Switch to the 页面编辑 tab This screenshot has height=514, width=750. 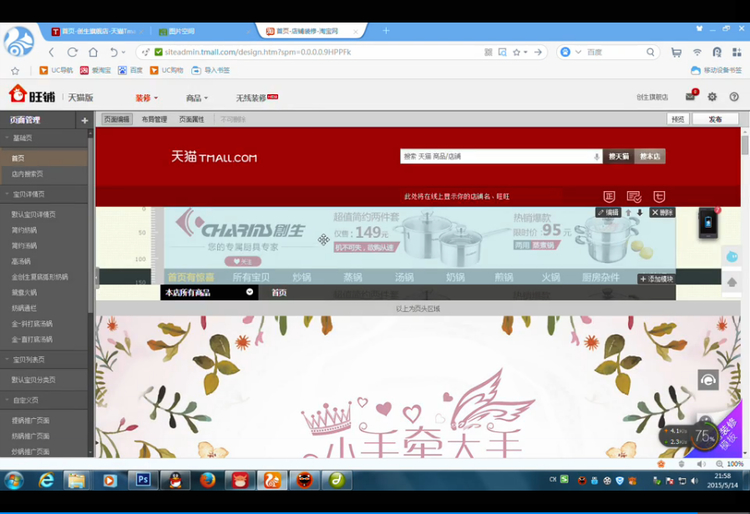point(117,119)
